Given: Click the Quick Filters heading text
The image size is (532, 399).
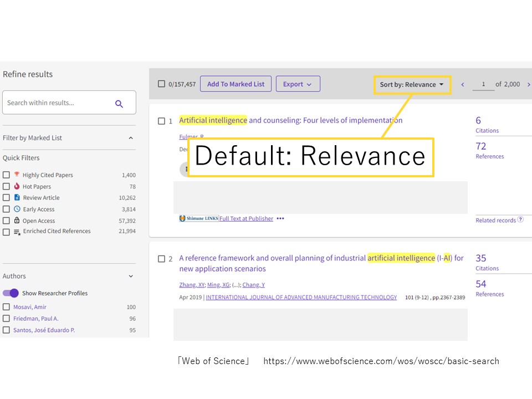Looking at the screenshot, I should pos(21,158).
